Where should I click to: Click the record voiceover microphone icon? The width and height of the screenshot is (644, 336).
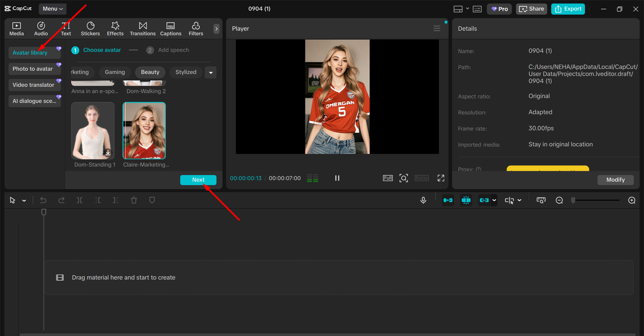[x=423, y=200]
